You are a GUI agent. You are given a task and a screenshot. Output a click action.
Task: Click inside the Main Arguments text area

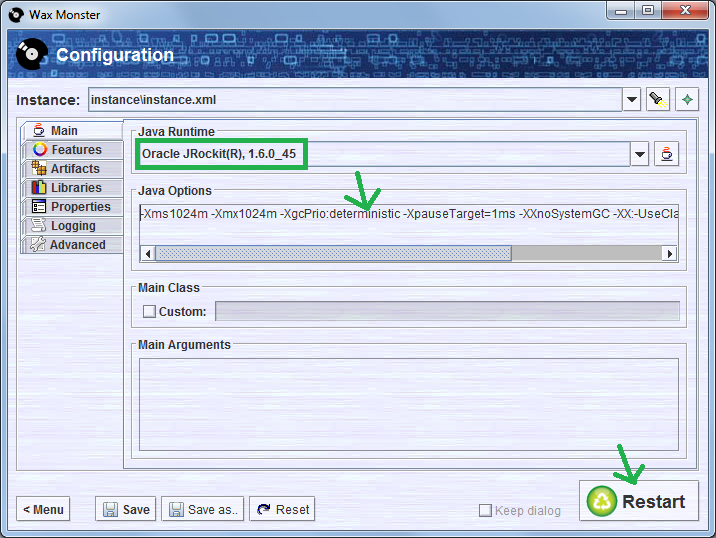408,404
